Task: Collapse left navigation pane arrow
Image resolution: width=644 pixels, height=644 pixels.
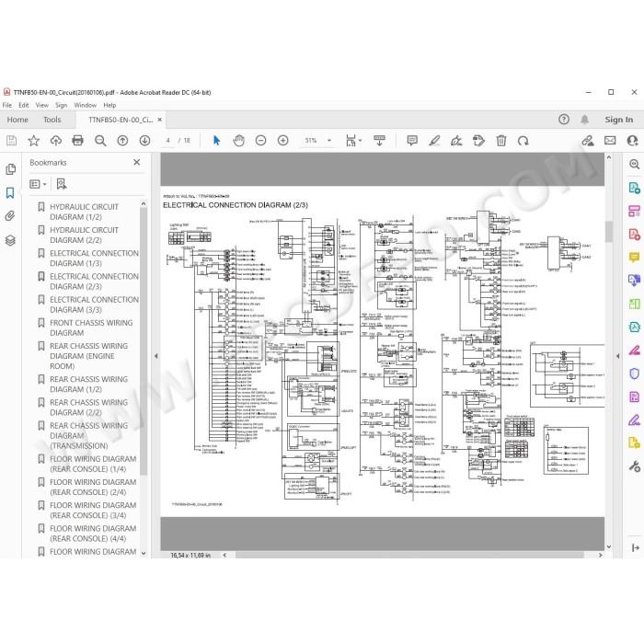Action: tap(156, 356)
